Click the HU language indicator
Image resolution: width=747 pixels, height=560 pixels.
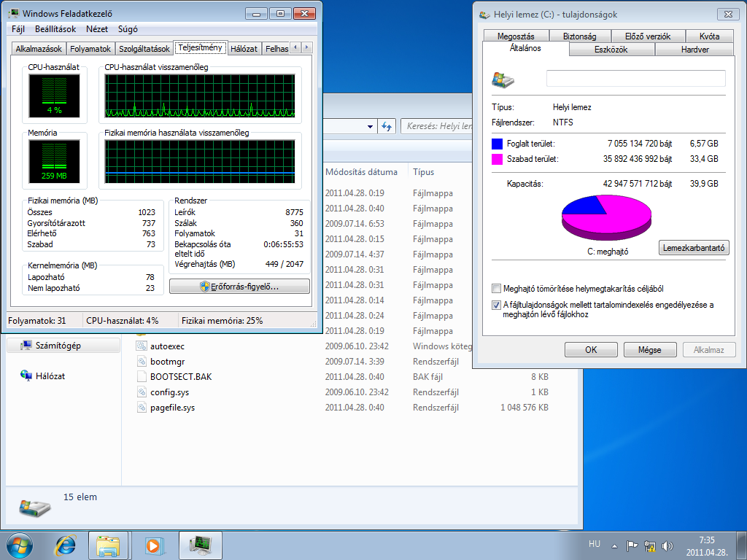tap(594, 544)
